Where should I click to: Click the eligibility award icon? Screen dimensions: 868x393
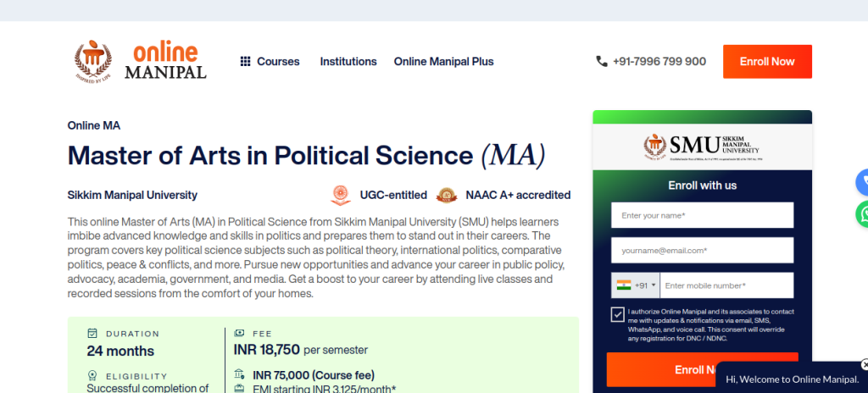pyautogui.click(x=92, y=375)
